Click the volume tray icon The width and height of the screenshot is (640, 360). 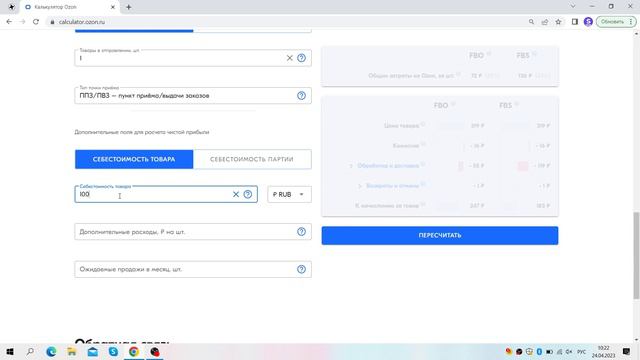coord(569,351)
